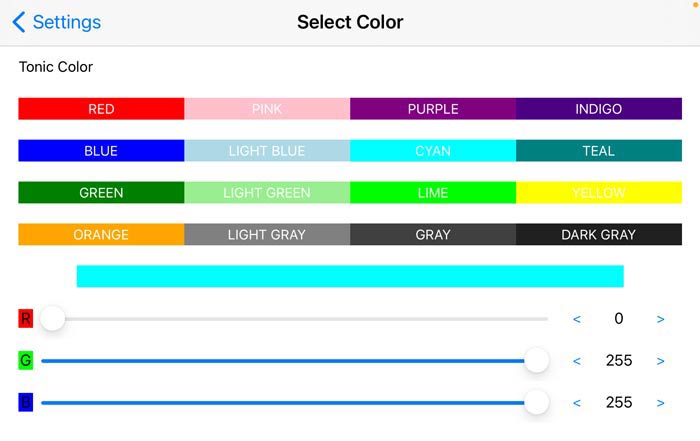Choose the PINK color swatch

pyautogui.click(x=267, y=108)
